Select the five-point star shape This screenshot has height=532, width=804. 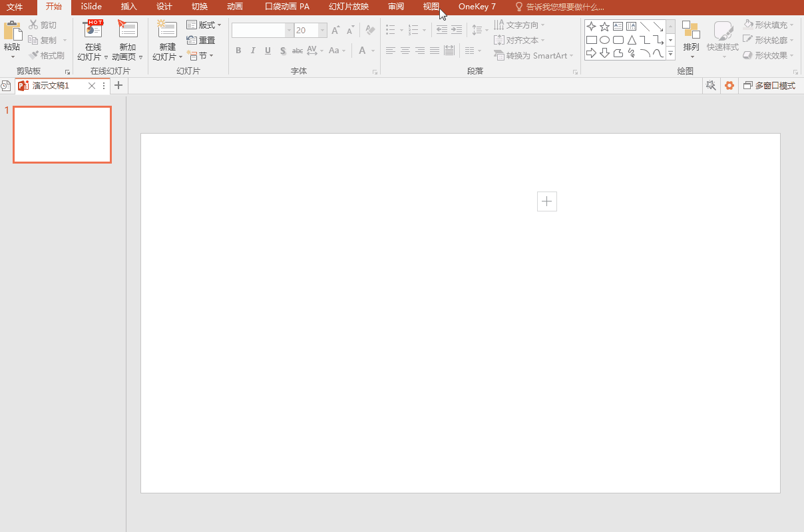[x=604, y=27]
